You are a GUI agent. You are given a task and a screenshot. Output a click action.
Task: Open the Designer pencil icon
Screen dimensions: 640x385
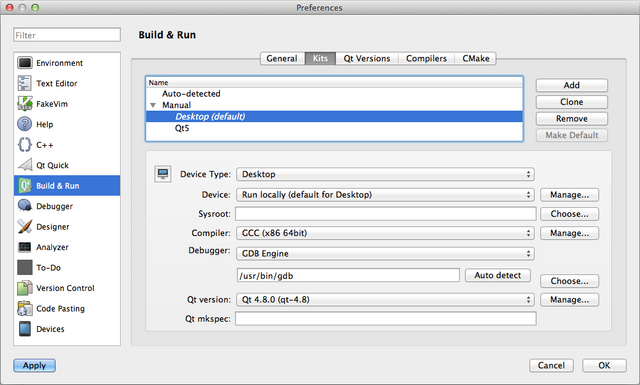(x=24, y=226)
